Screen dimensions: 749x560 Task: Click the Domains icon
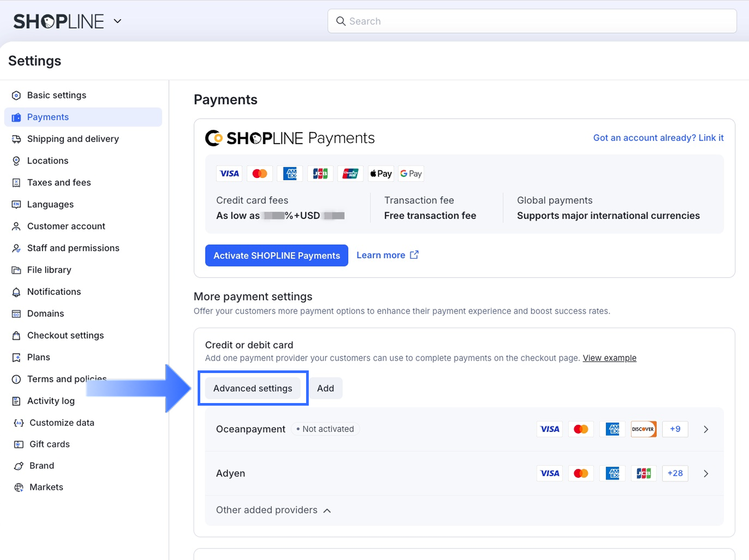click(x=16, y=314)
